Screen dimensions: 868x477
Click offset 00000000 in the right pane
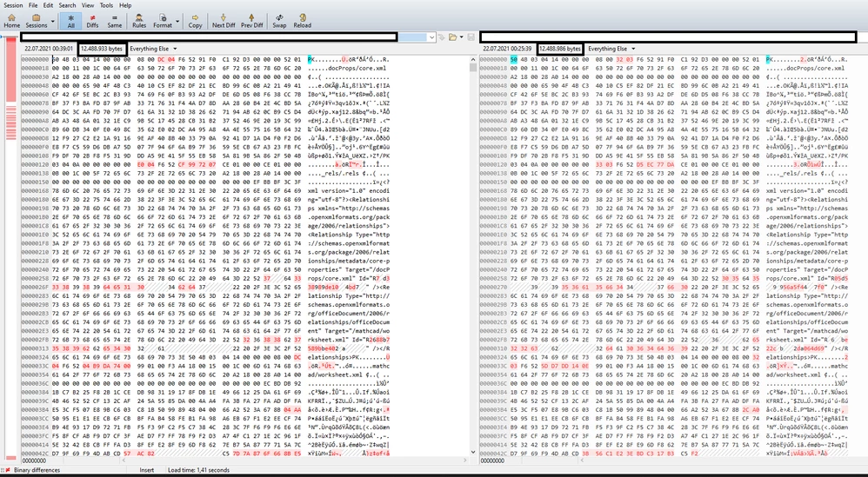[493, 59]
